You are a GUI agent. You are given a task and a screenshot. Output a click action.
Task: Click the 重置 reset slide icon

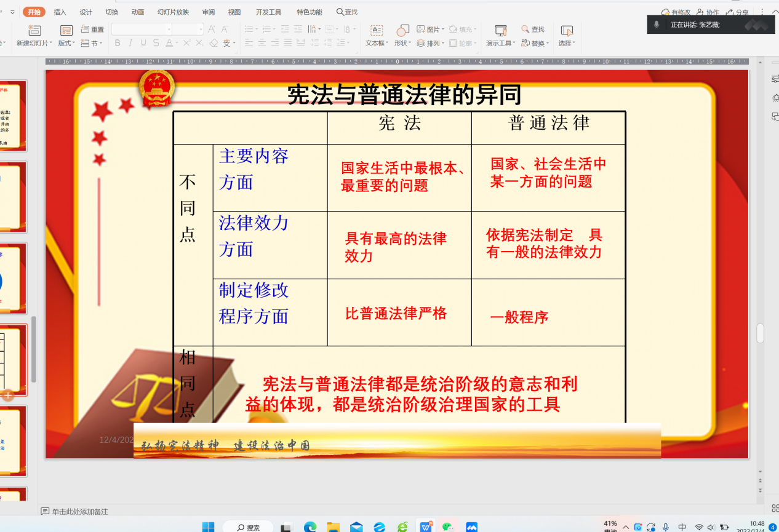click(90, 28)
